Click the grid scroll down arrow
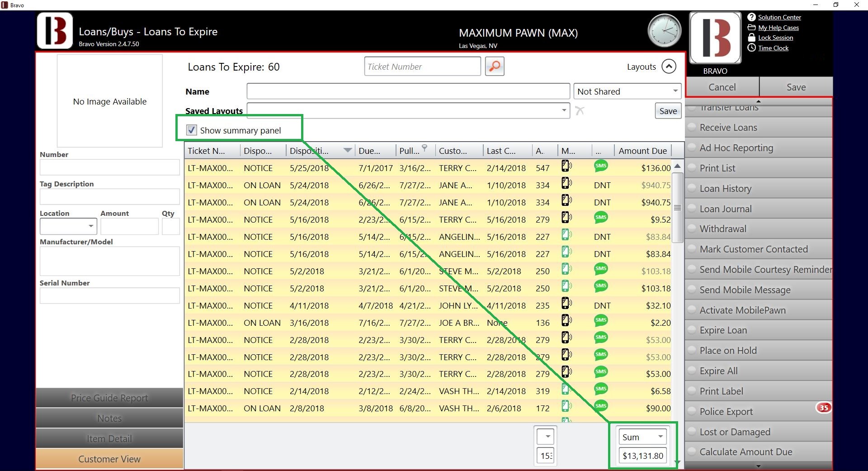 (x=677, y=462)
